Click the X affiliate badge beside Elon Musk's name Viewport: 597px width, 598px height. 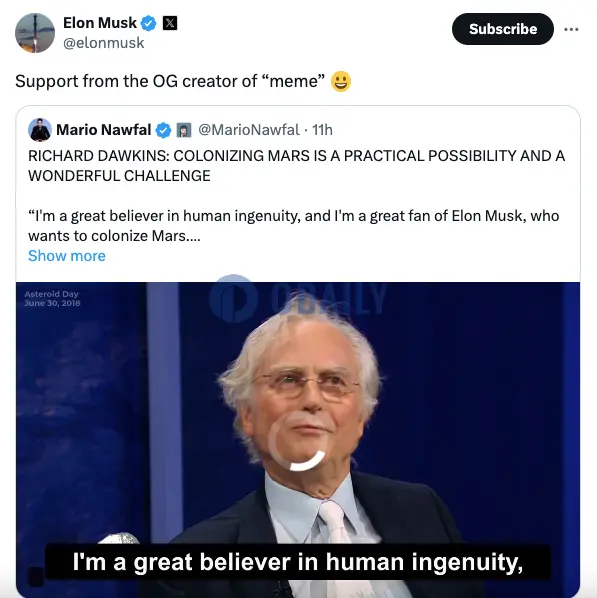coord(170,23)
